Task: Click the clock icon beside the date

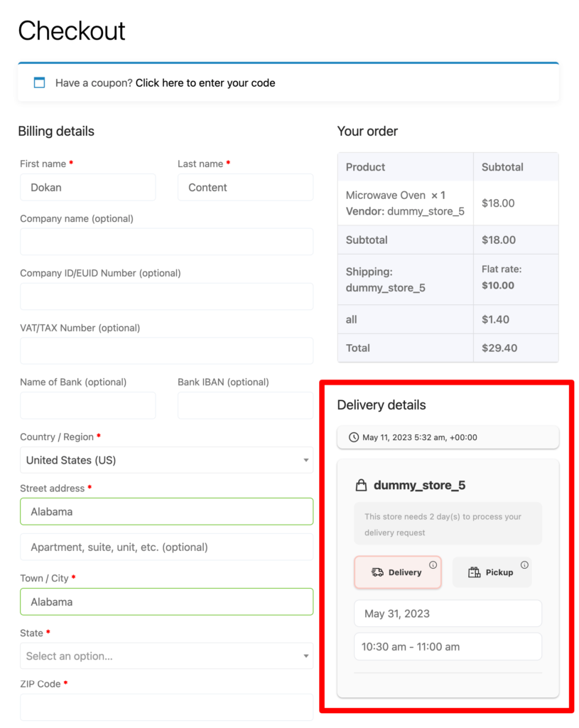Action: coord(354,437)
